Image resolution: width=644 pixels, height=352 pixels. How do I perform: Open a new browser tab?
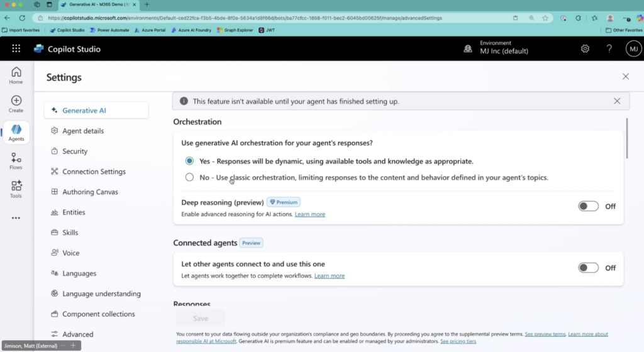click(147, 4)
